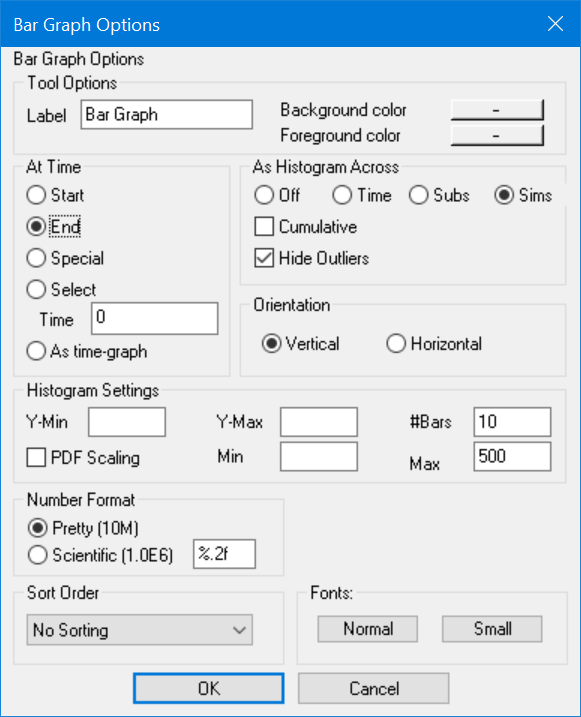
Task: Click the Foreground color button
Action: 497,136
